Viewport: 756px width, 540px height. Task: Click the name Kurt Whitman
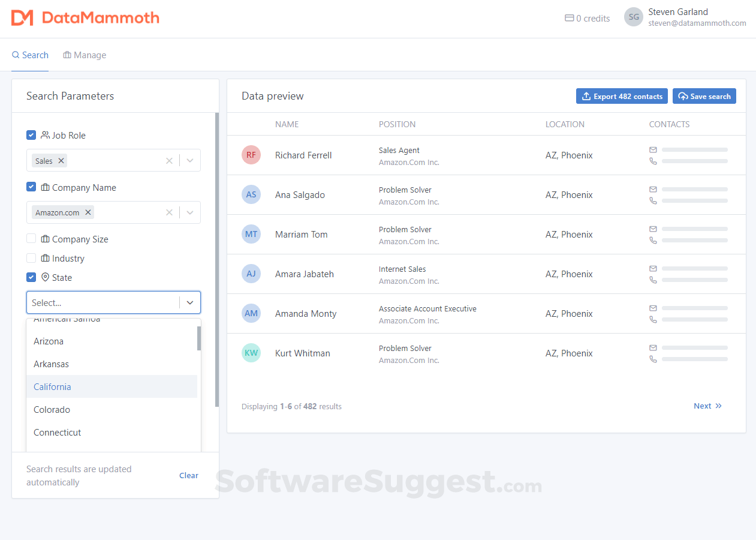coord(303,353)
